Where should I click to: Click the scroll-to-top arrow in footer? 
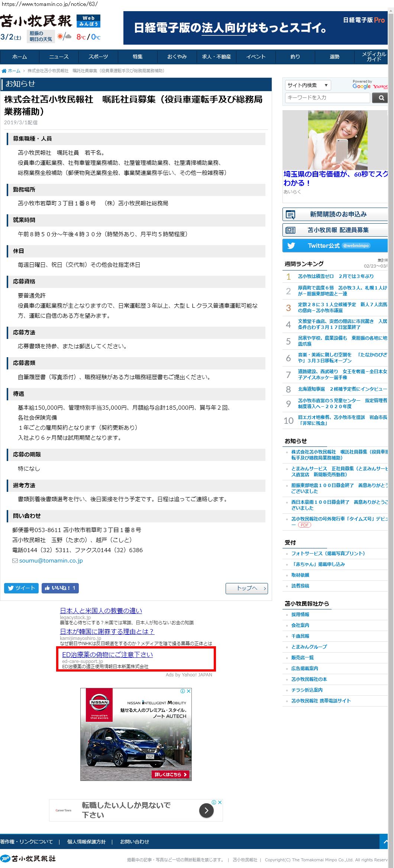[385, 842]
